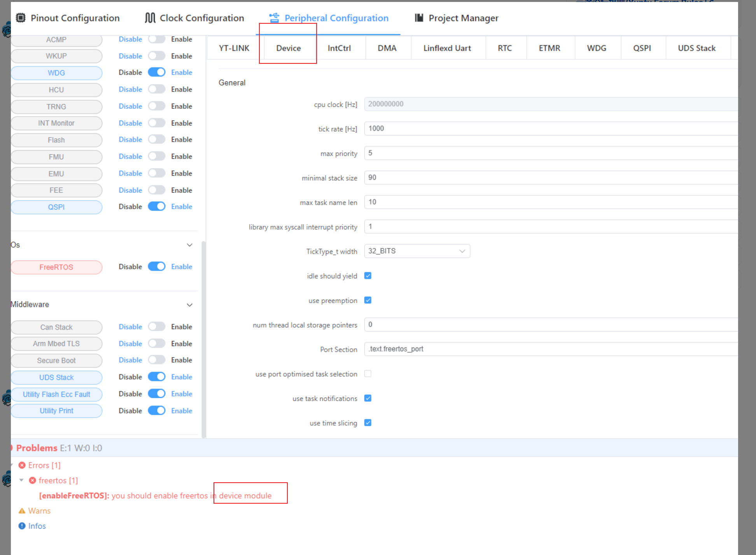756x555 pixels.
Task: Click the Project Manager icon
Action: coord(419,18)
